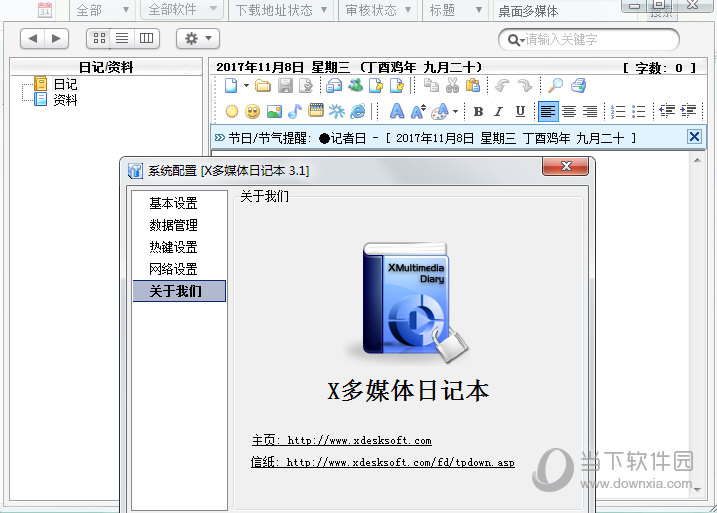Save the diary with floppy icon
717x513 pixels.
[x=285, y=86]
